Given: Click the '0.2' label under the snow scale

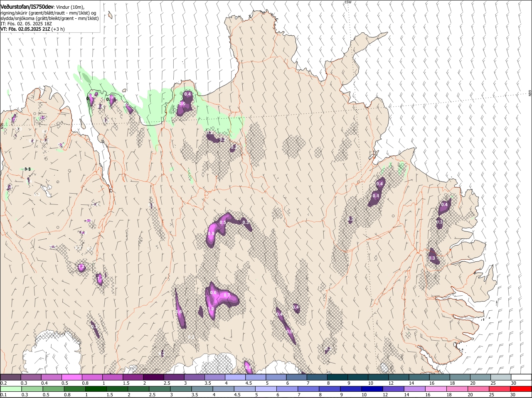Looking at the screenshot, I should (3, 383).
